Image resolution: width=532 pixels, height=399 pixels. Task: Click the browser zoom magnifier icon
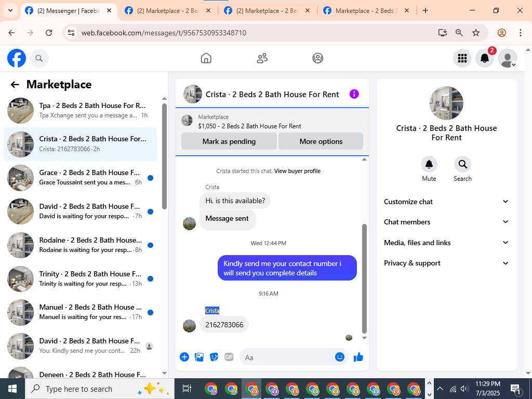point(459,33)
